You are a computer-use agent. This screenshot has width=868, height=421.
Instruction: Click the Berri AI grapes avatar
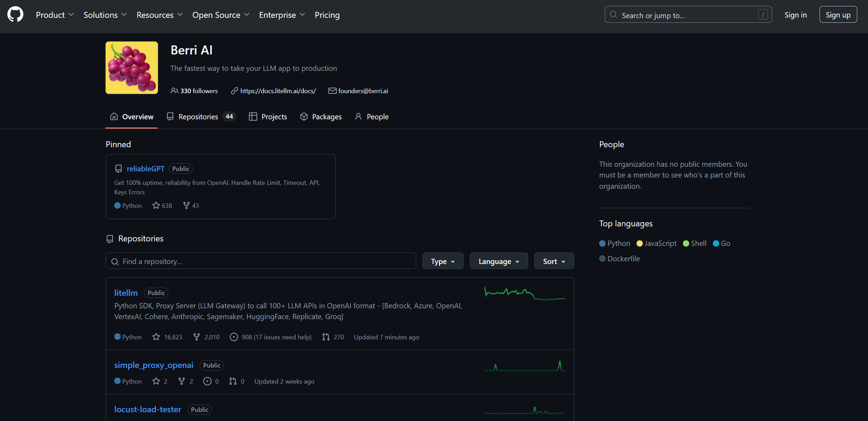coord(132,68)
